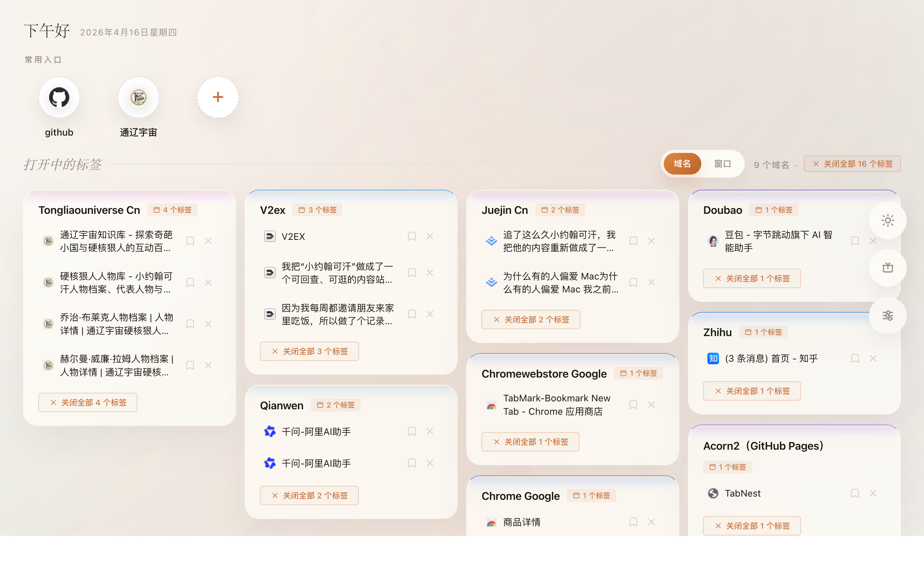Open the 通辽宇宙 shortcut icon
This screenshot has height=577, width=924.
tap(138, 97)
